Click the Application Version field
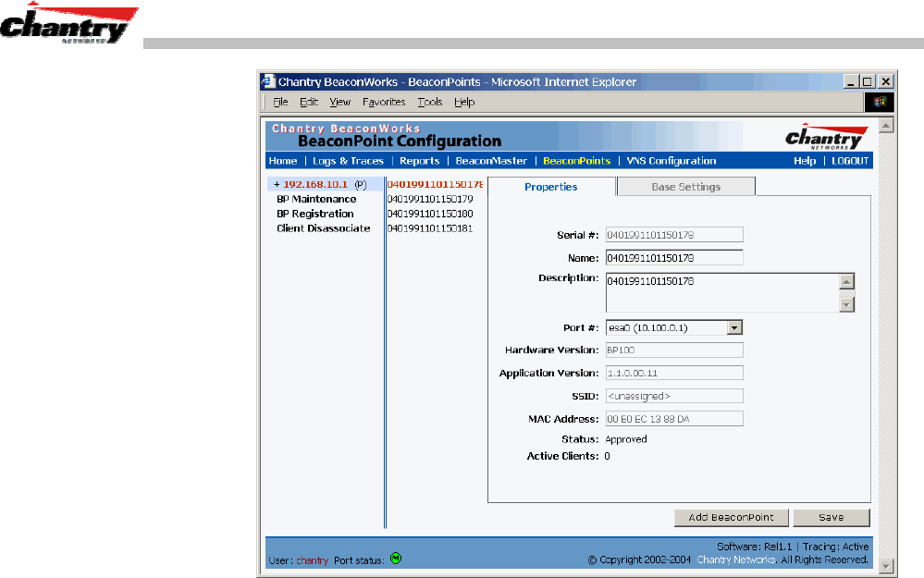The width and height of the screenshot is (924, 578). tap(674, 373)
